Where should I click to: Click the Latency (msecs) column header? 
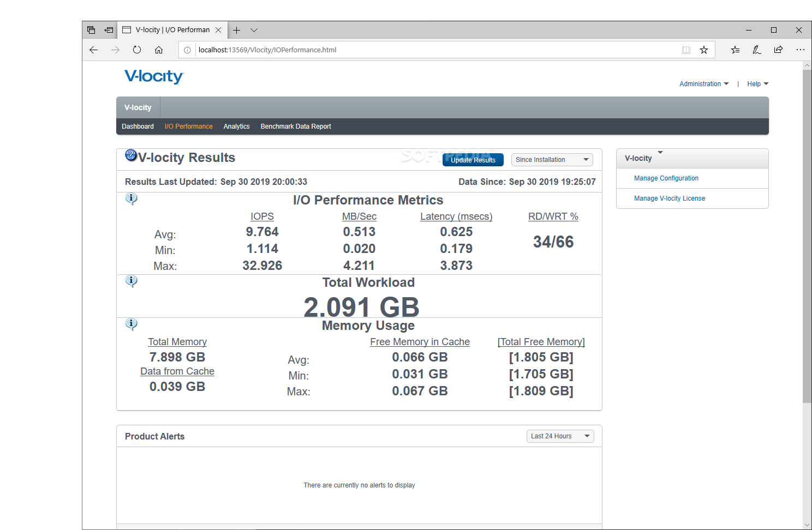click(x=456, y=216)
